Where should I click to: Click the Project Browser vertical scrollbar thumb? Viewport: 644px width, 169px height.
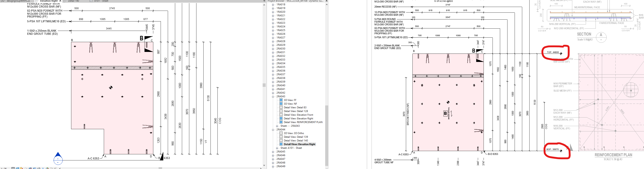[327, 135]
